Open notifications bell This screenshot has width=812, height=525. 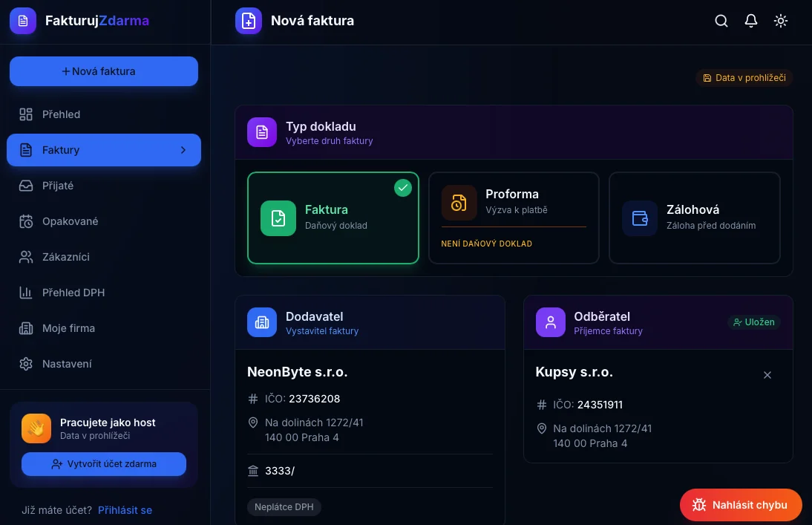(x=750, y=21)
